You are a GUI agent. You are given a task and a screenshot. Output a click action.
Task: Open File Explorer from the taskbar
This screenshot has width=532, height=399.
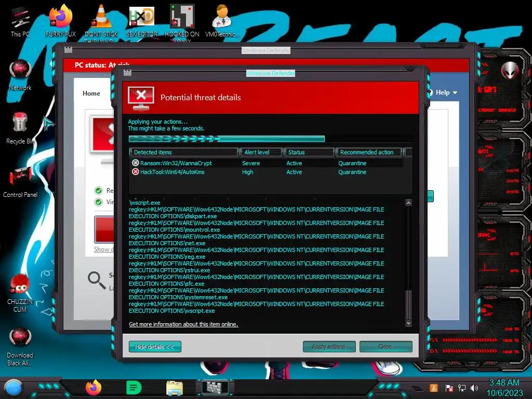point(175,388)
